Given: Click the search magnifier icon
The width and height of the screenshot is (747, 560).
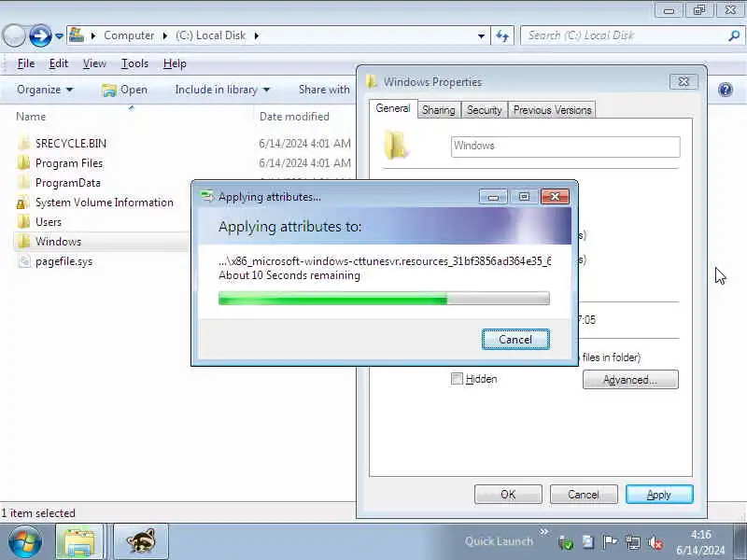Looking at the screenshot, I should (734, 35).
